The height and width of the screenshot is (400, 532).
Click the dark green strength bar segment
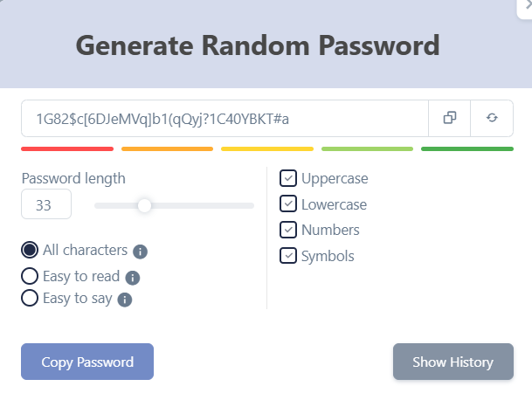click(x=466, y=149)
